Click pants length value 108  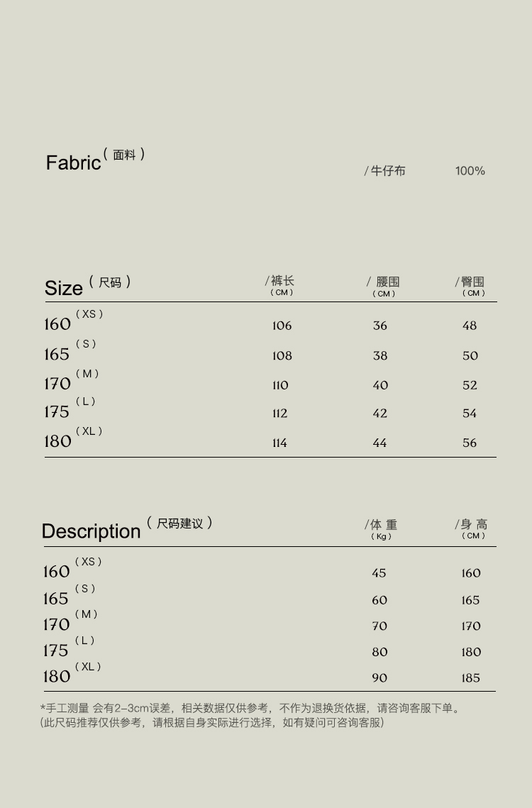point(282,355)
